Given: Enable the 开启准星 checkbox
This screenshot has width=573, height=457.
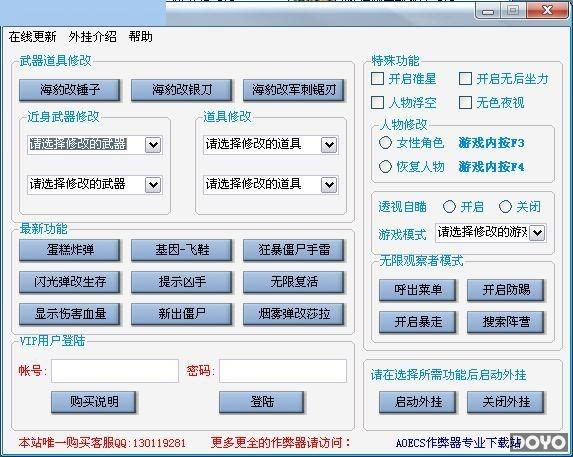Looking at the screenshot, I should click(377, 79).
